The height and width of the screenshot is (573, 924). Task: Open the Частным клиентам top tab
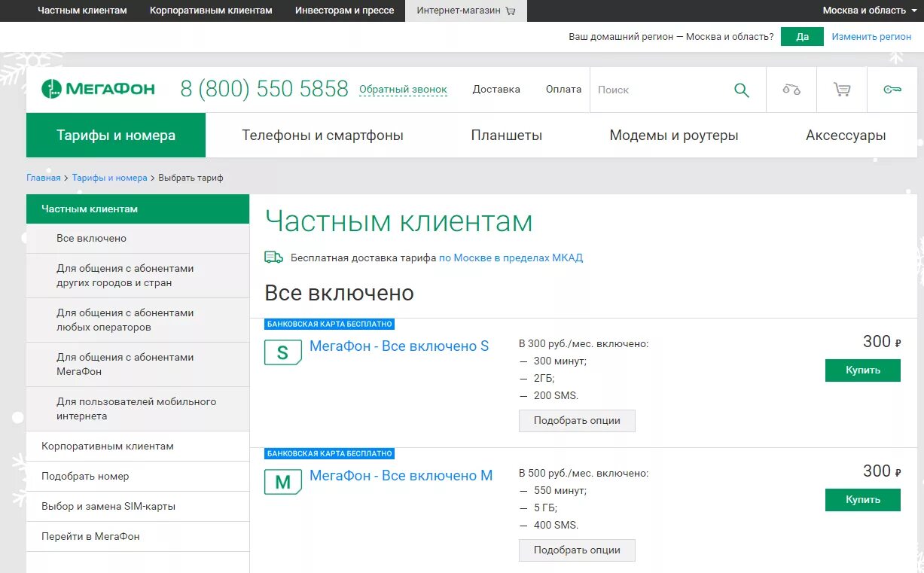tap(82, 11)
